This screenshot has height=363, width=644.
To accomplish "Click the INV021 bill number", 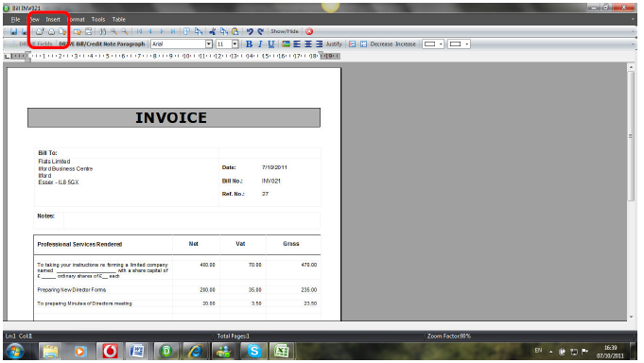I will click(x=270, y=181).
